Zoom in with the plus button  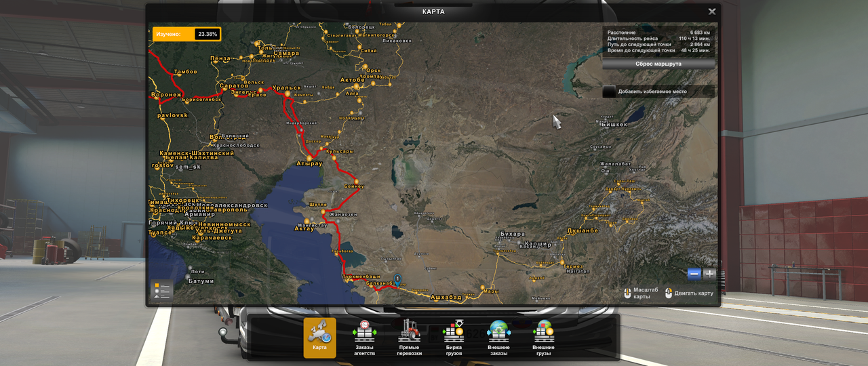click(x=709, y=274)
